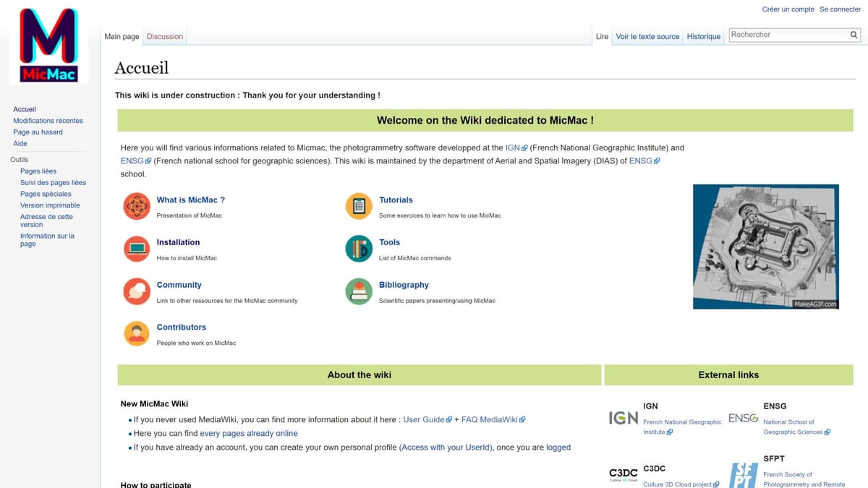The height and width of the screenshot is (488, 868).
Task: Open Modifications récentes in the sidebar
Action: (x=48, y=121)
